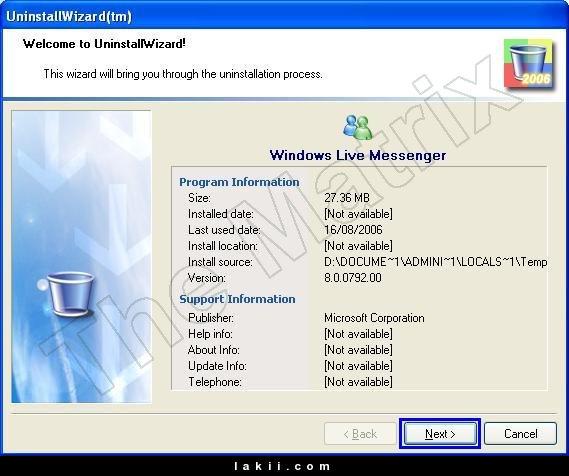Click the UninstallWizard(tm) title bar
The image size is (569, 476).
[284, 16]
